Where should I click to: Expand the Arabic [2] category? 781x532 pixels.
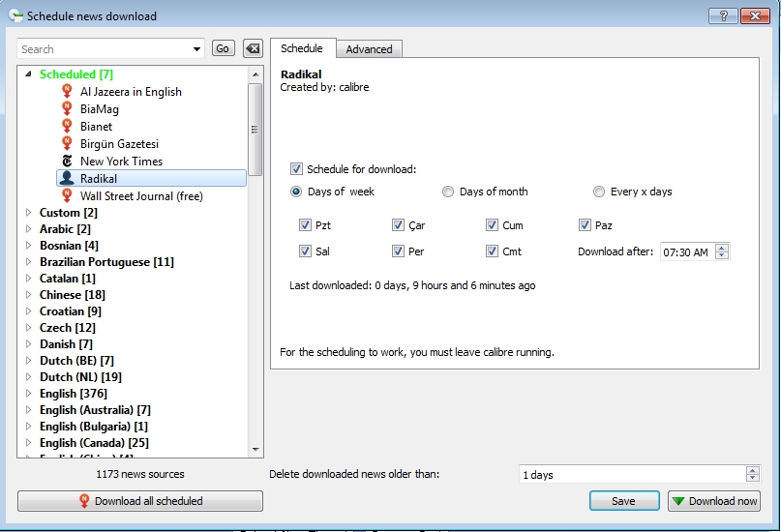coord(28,229)
